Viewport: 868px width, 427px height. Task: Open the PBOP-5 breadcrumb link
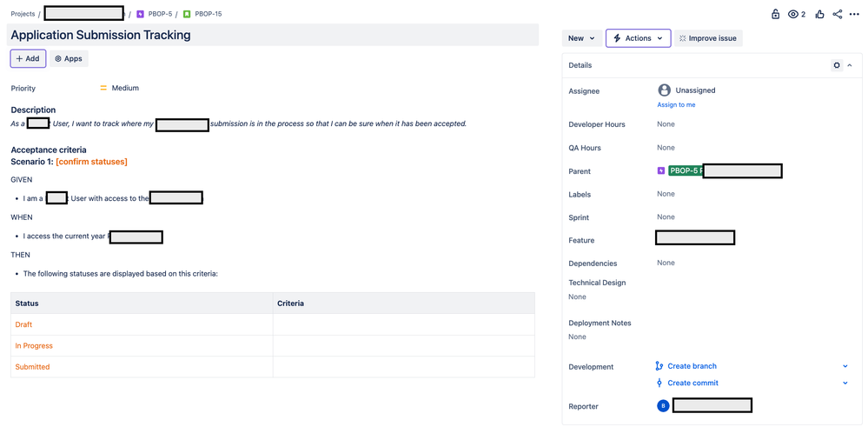(160, 14)
